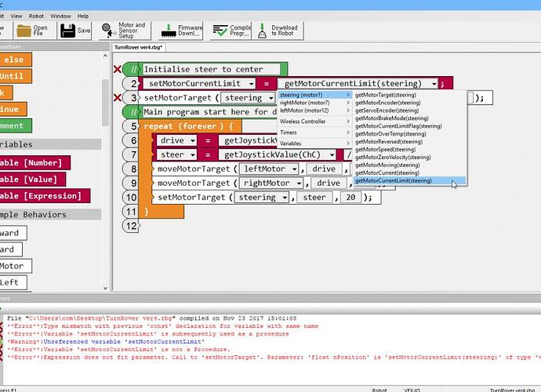Screen dimensions: 541x392
Task: Open drive variable dropdown on line 6
Action: pyautogui.click(x=193, y=140)
